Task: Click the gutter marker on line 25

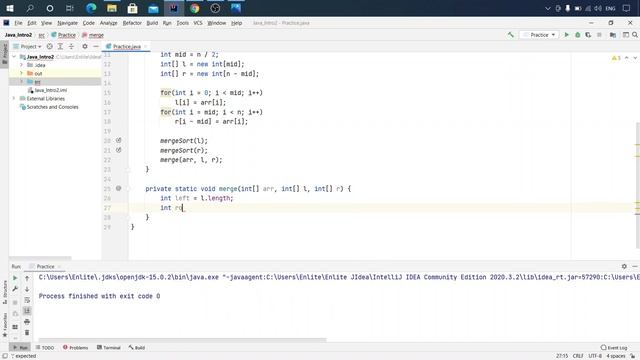Action: pos(118,188)
